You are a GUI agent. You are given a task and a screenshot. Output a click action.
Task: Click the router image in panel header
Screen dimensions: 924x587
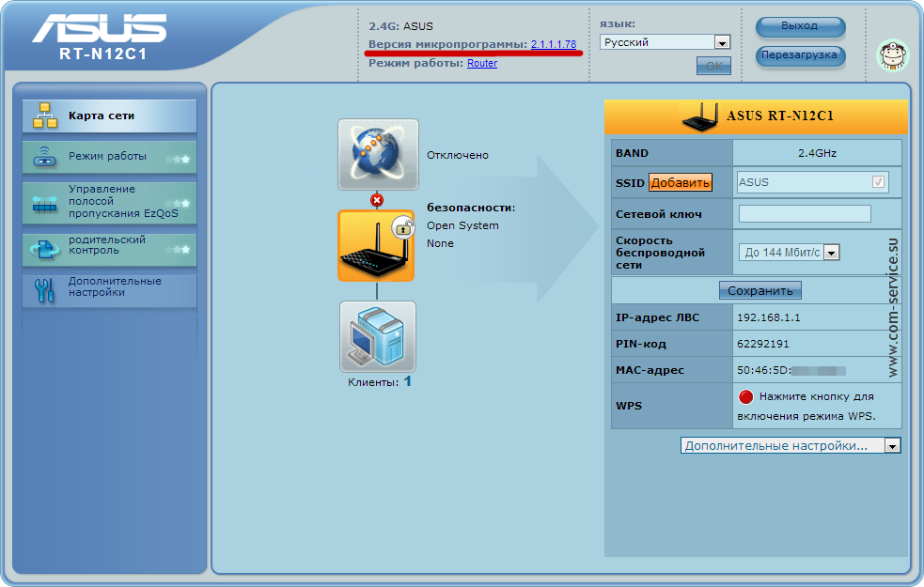[700, 116]
